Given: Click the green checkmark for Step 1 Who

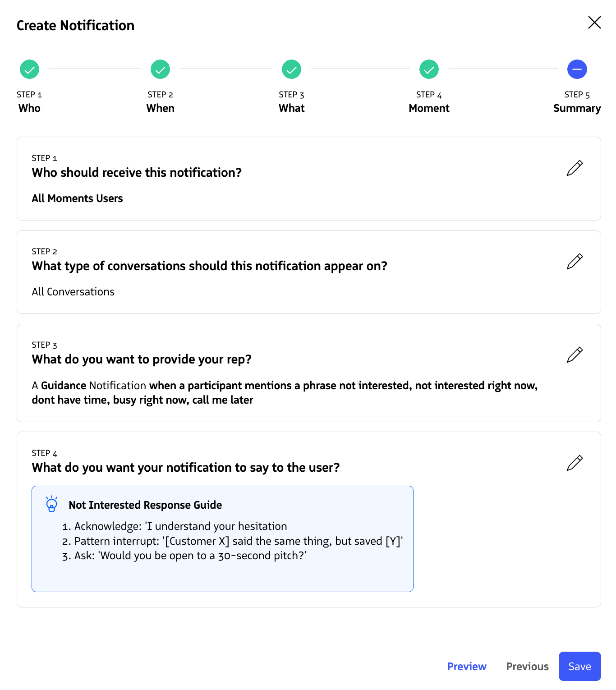Looking at the screenshot, I should [29, 69].
